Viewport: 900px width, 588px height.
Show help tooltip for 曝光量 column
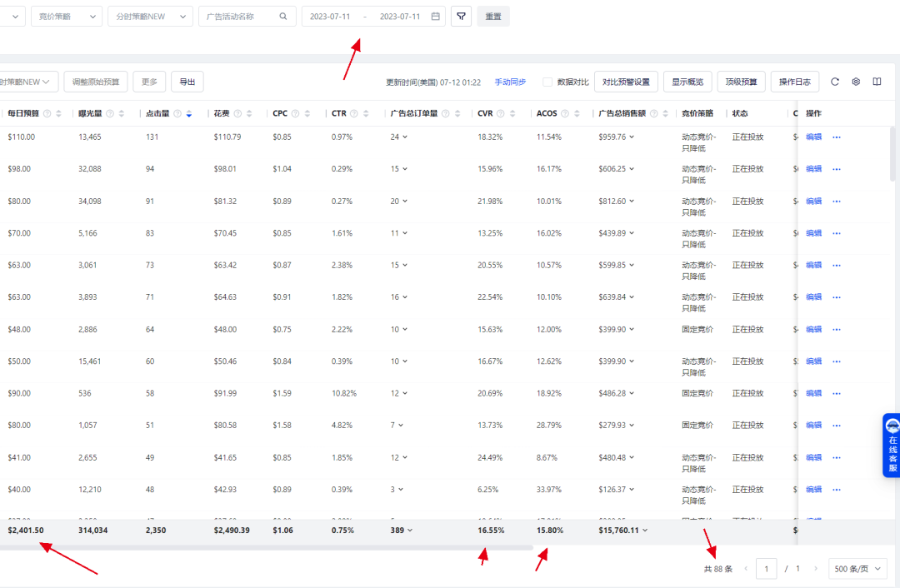[x=110, y=113]
